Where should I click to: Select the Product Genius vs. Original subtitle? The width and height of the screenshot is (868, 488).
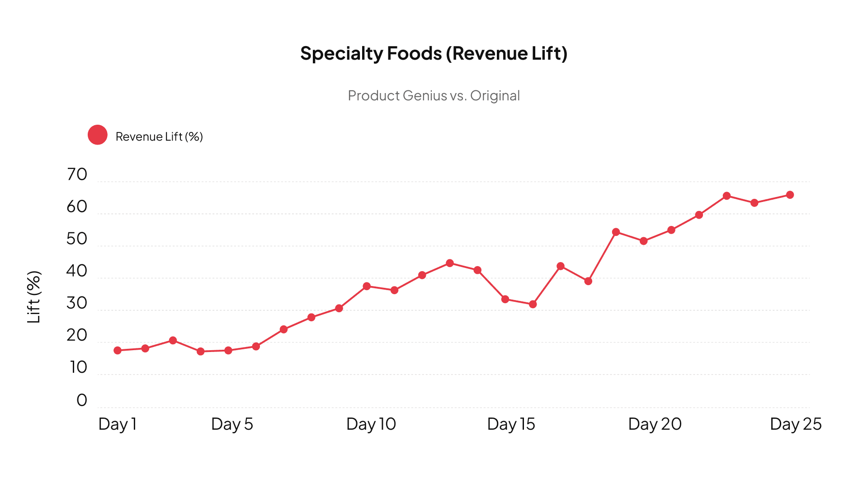(x=434, y=96)
